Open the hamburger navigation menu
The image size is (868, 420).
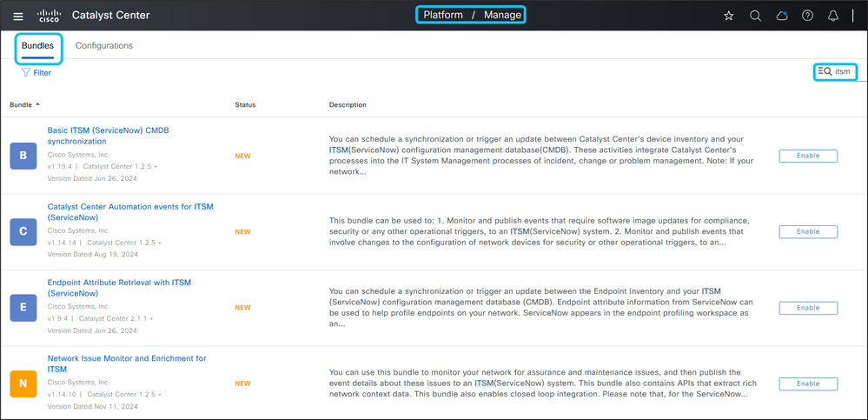(18, 16)
